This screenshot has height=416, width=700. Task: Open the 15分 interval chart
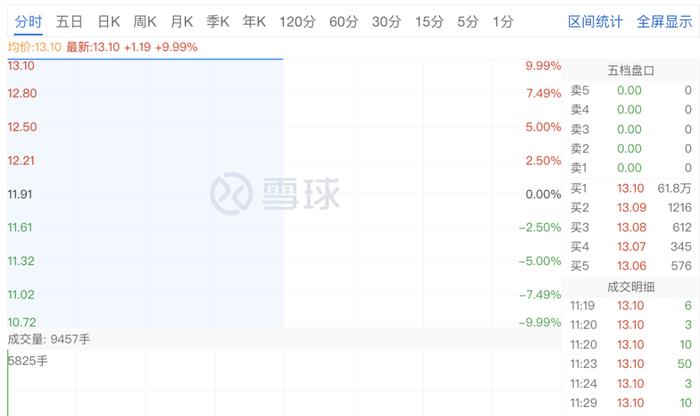point(429,21)
